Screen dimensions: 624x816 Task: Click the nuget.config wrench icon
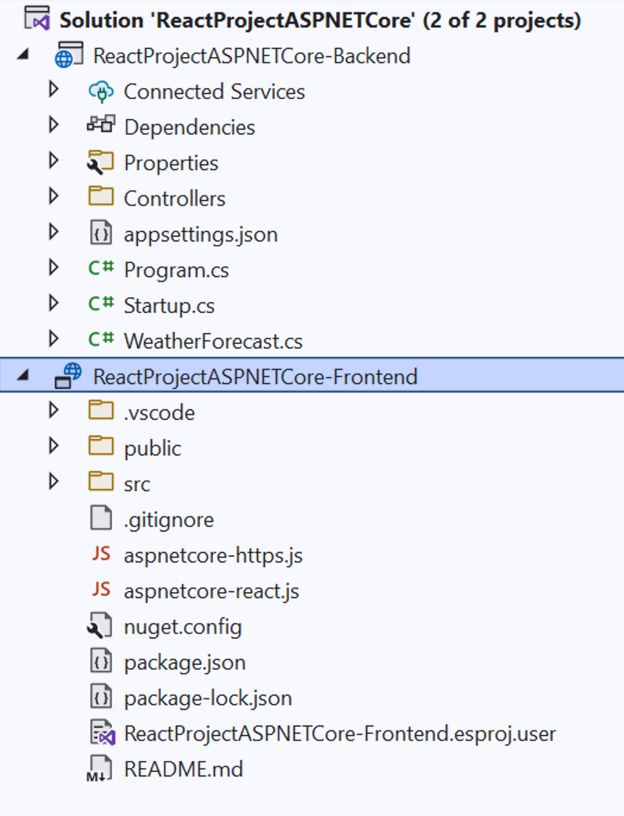point(99,626)
